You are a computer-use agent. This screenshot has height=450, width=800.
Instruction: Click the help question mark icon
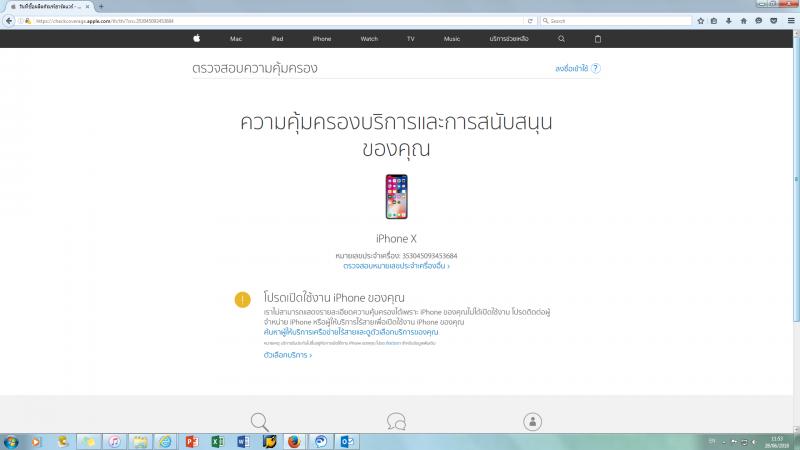(595, 68)
